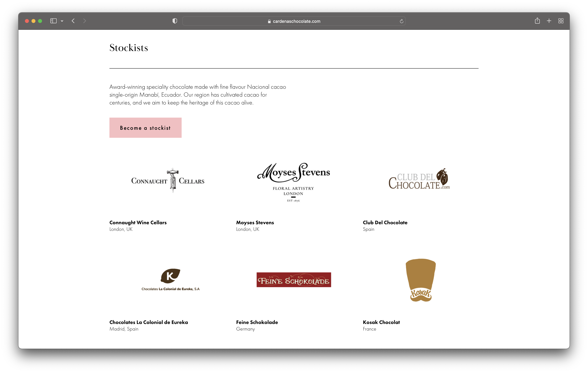Open the Feine Schokolade red banner logo
The height and width of the screenshot is (373, 588).
(x=294, y=280)
